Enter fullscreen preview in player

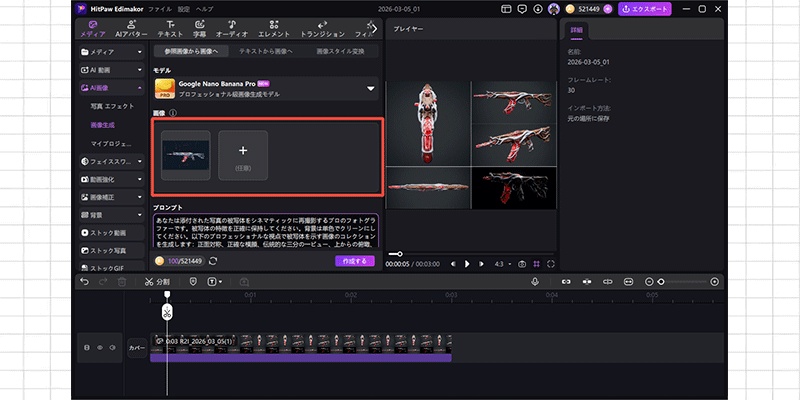click(x=551, y=264)
